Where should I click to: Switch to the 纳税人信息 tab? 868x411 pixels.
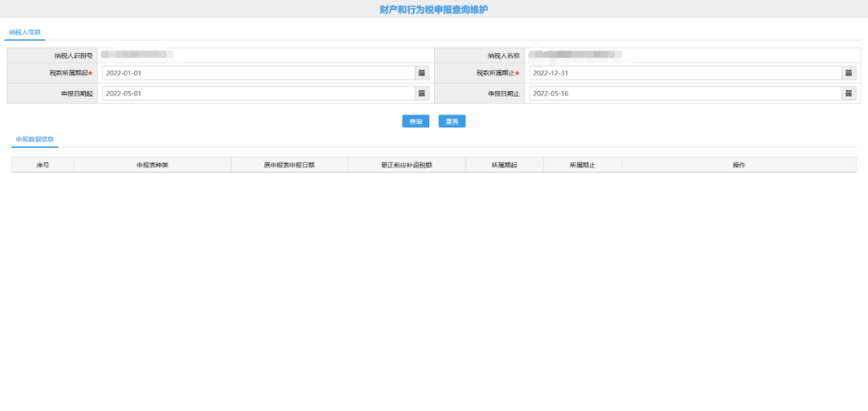(25, 32)
